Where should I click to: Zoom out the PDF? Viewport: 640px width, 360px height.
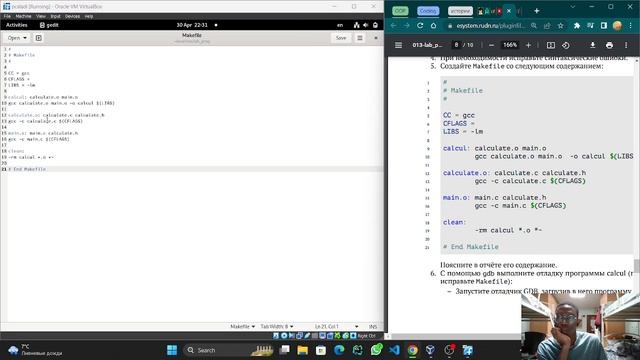click(x=491, y=45)
